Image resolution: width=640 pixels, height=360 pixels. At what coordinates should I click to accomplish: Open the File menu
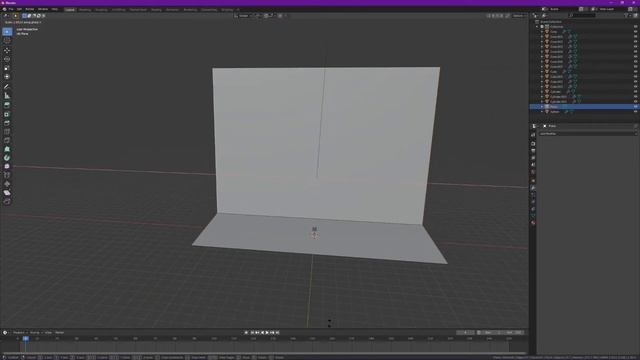click(11, 9)
